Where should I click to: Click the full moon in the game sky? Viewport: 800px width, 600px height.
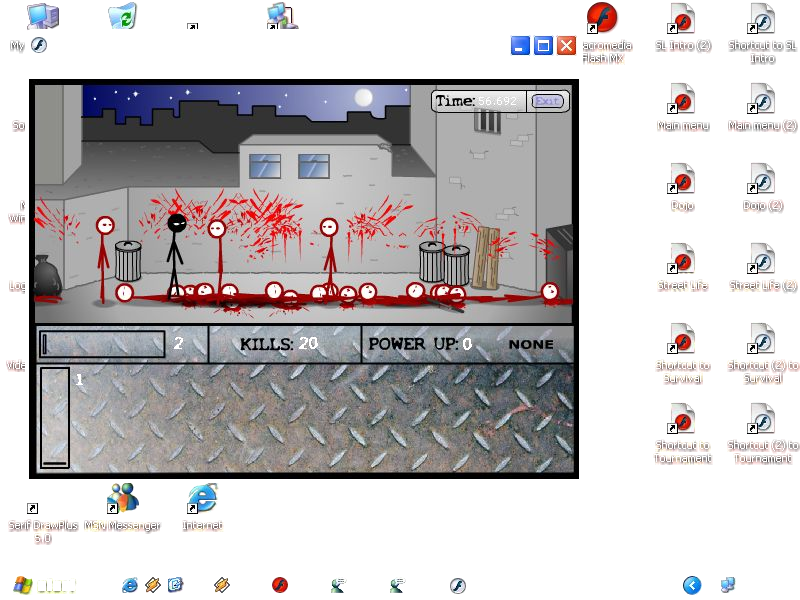click(363, 97)
